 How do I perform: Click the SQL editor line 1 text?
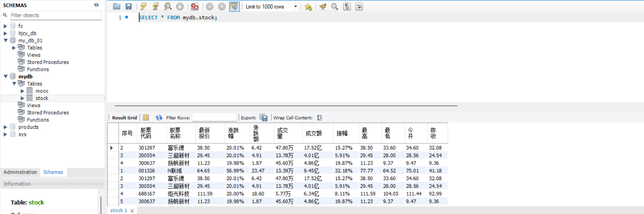coord(178,17)
